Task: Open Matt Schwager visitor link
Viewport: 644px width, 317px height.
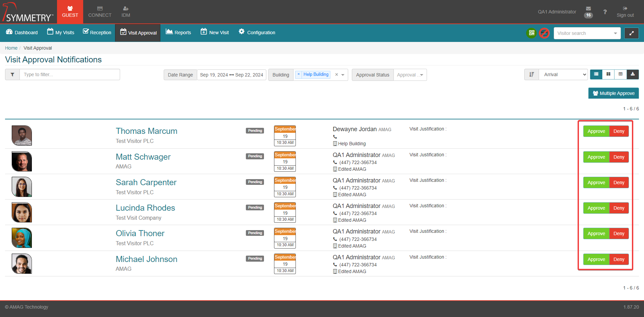Action: pyautogui.click(x=143, y=157)
